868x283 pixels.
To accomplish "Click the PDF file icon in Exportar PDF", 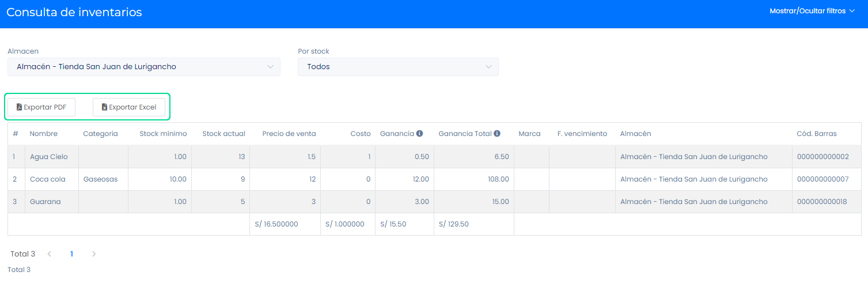I will pyautogui.click(x=19, y=107).
